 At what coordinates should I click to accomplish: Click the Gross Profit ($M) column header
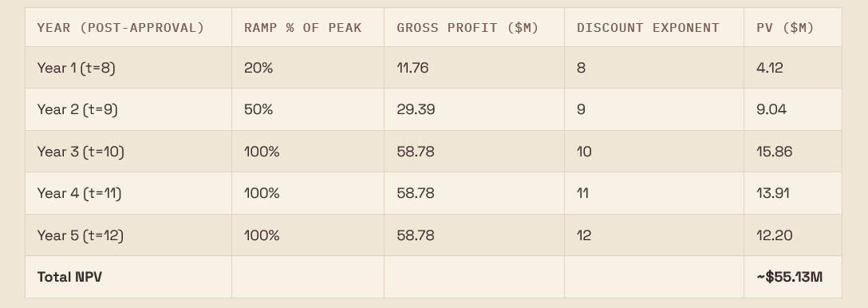click(x=468, y=28)
